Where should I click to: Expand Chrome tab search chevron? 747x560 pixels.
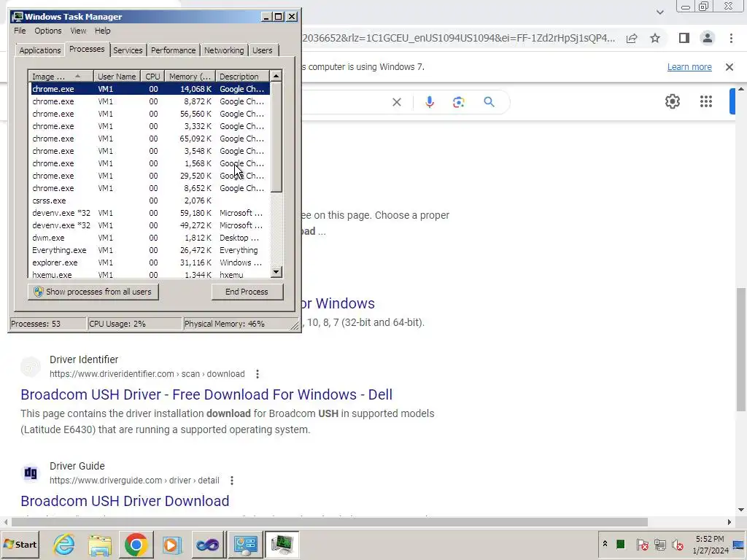point(659,12)
